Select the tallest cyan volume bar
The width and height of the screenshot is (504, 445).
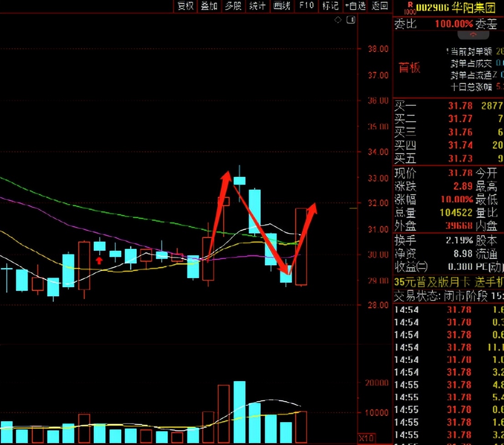point(239,412)
